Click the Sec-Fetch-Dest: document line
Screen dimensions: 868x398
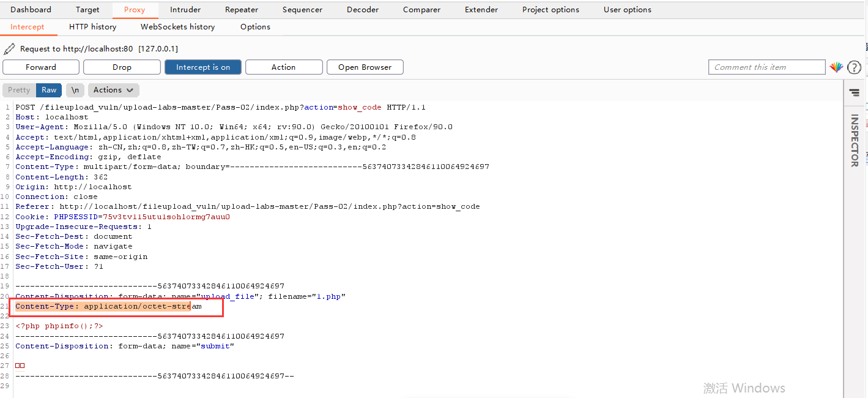(73, 236)
